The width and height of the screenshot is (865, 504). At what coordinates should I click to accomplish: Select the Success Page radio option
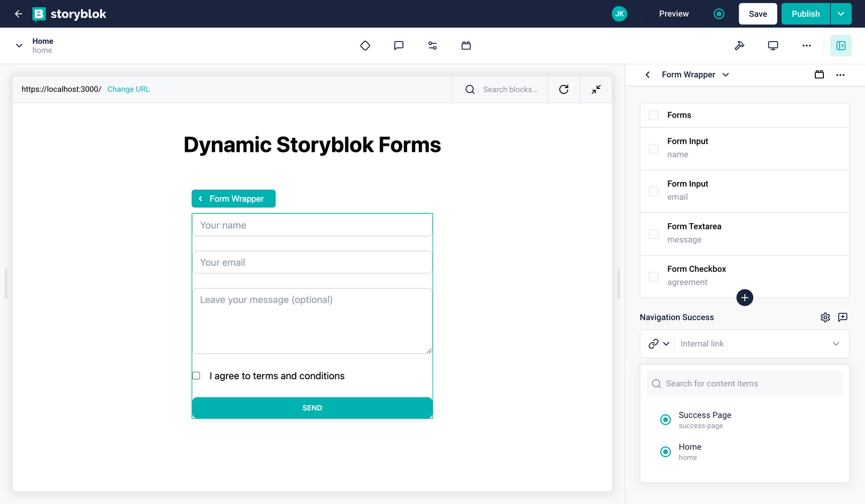(666, 420)
